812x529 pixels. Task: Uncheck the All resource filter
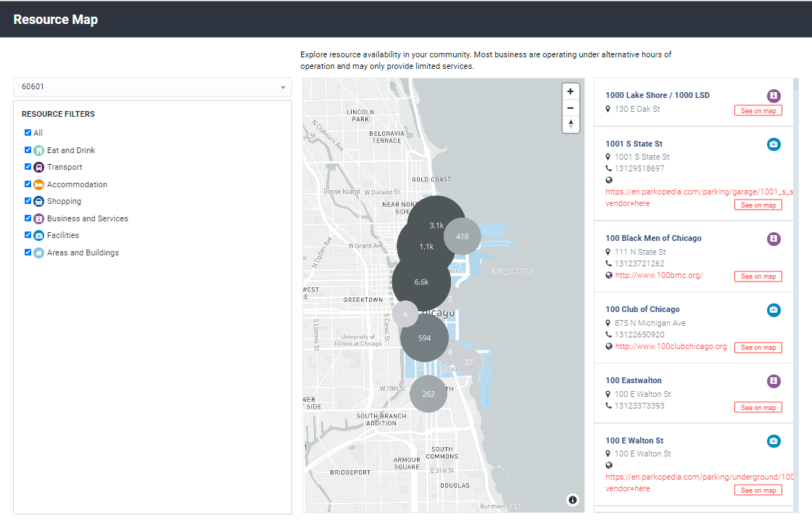[28, 133]
